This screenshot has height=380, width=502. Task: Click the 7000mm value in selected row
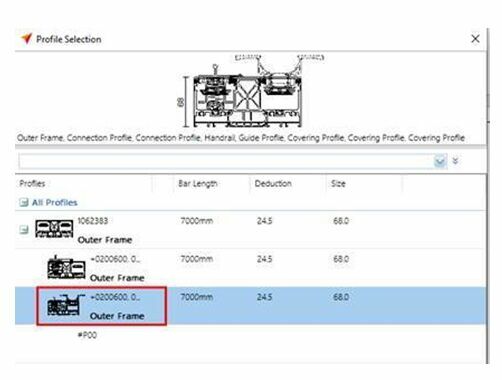[197, 297]
